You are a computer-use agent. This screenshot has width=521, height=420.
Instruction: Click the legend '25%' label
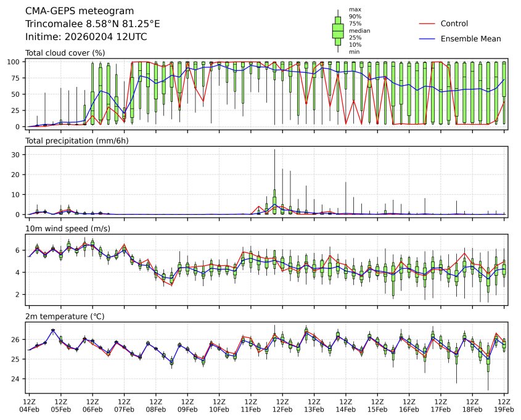point(355,38)
